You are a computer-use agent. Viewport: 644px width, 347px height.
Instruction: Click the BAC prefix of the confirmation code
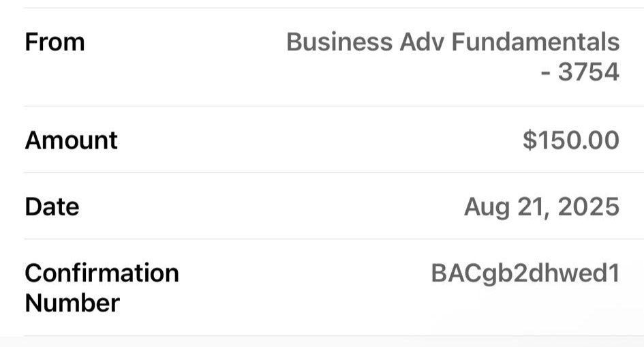pyautogui.click(x=454, y=273)
